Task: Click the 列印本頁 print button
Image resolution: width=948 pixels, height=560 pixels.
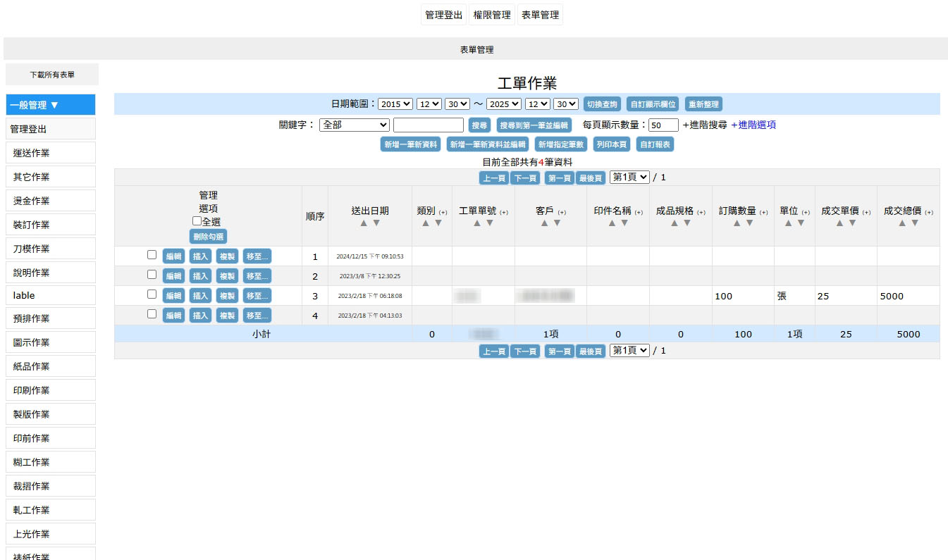Action: pyautogui.click(x=612, y=144)
